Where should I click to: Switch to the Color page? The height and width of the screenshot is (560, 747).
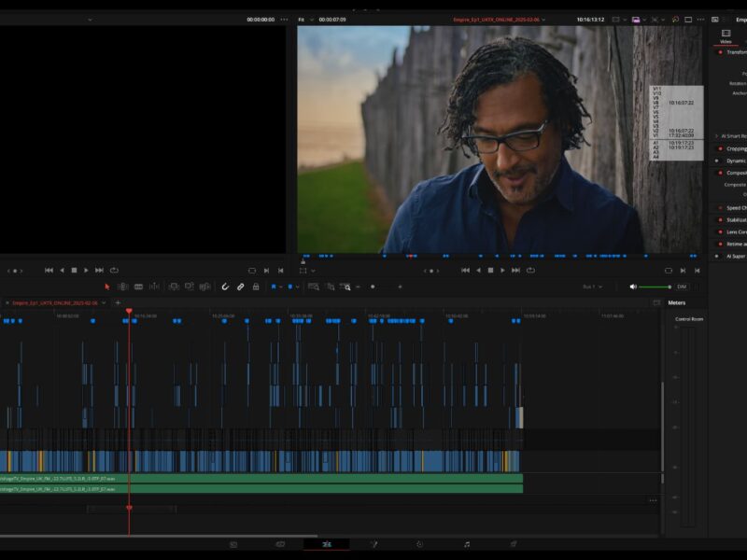419,544
